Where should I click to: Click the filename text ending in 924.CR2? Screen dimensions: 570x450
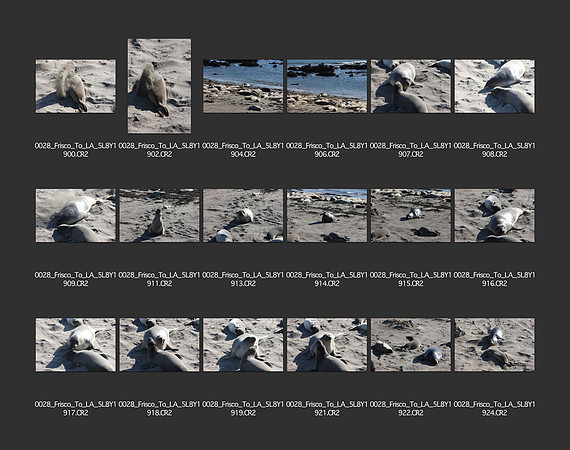coord(494,409)
